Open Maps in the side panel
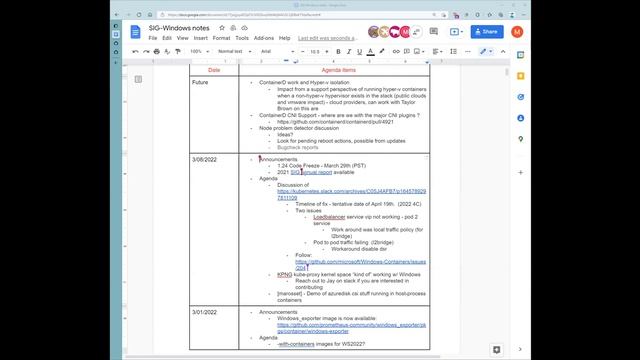640x360 pixels. [x=520, y=139]
